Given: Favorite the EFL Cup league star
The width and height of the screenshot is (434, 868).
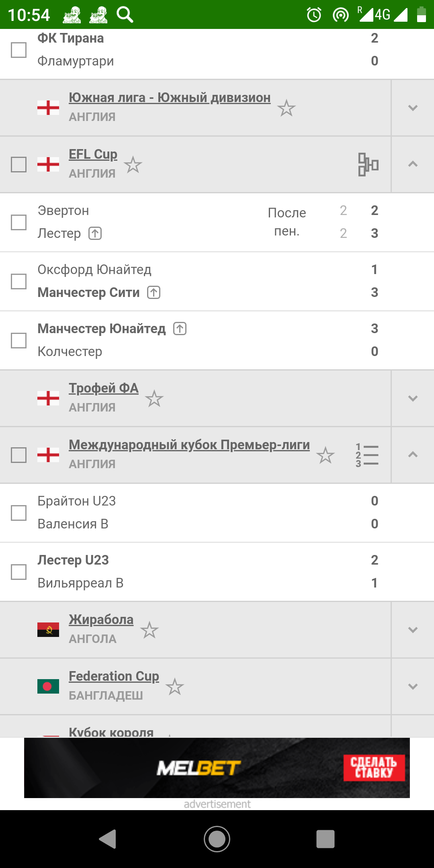Looking at the screenshot, I should pos(133,165).
